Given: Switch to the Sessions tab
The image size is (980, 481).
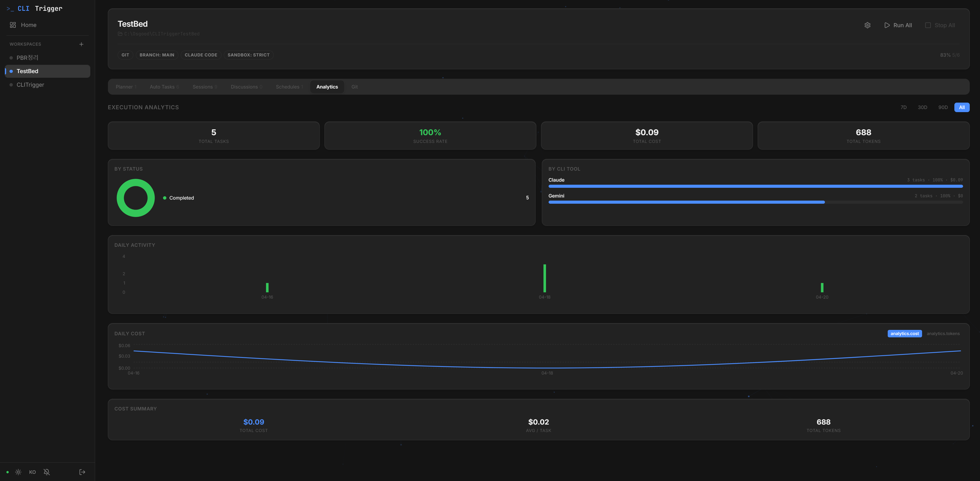Looking at the screenshot, I should pyautogui.click(x=205, y=87).
